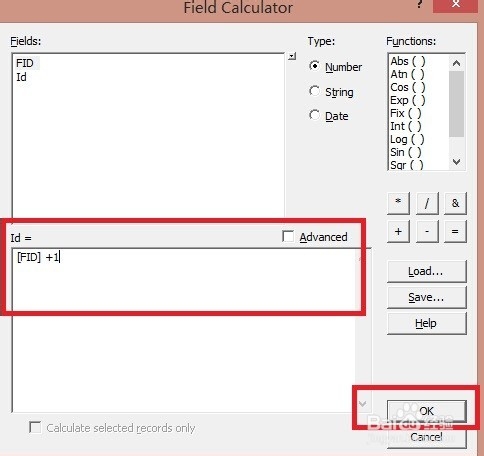Select the Number type radio button
The height and width of the screenshot is (456, 484).
314,66
